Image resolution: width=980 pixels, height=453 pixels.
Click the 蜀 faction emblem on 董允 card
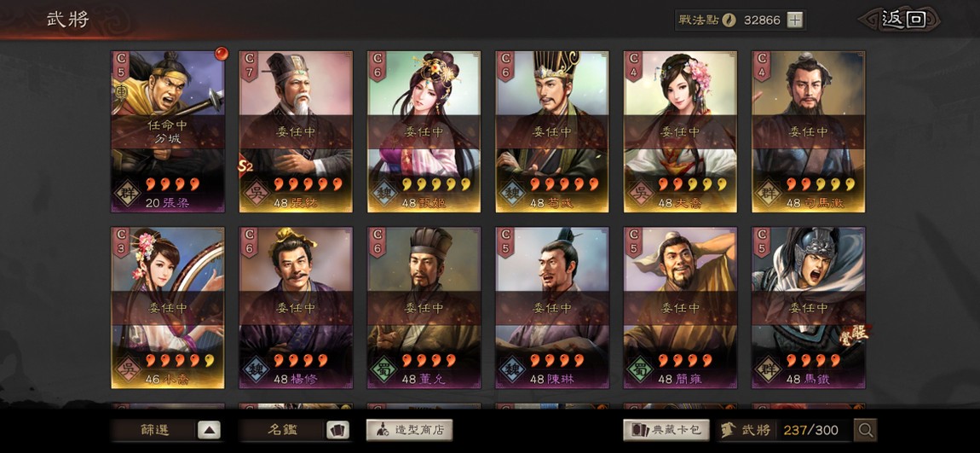(x=383, y=369)
